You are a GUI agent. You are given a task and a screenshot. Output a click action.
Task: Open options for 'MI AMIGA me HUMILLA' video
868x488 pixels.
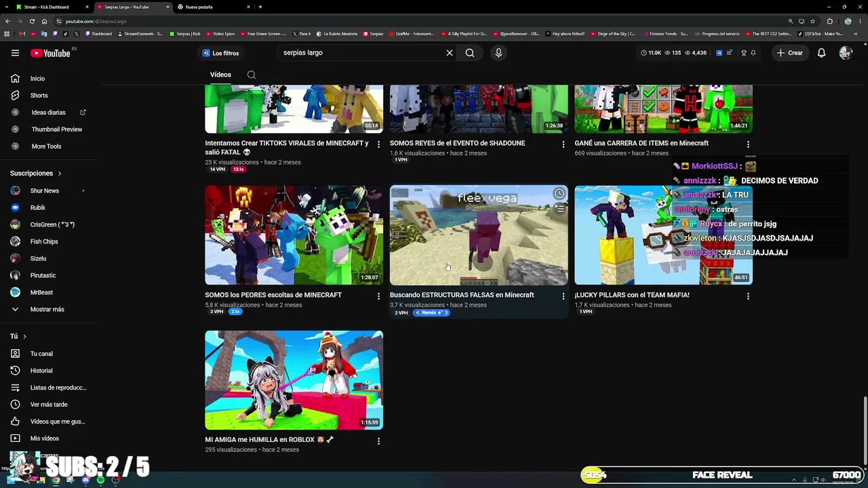(378, 441)
